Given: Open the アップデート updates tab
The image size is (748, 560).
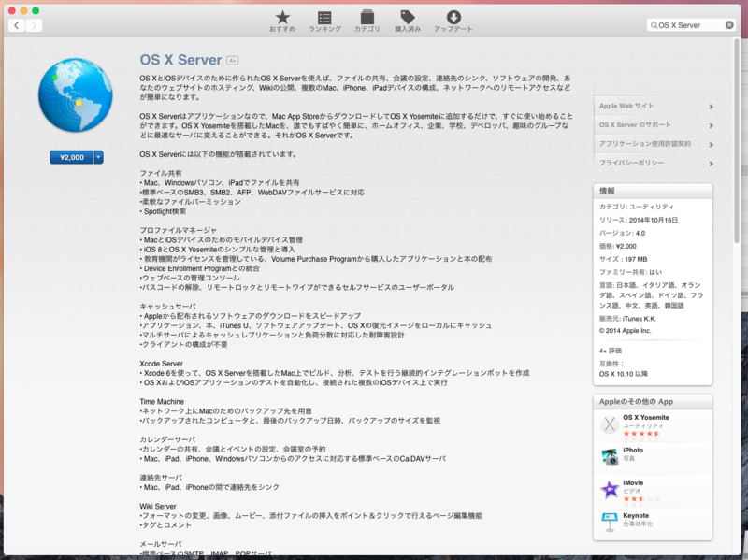Looking at the screenshot, I should 453,22.
